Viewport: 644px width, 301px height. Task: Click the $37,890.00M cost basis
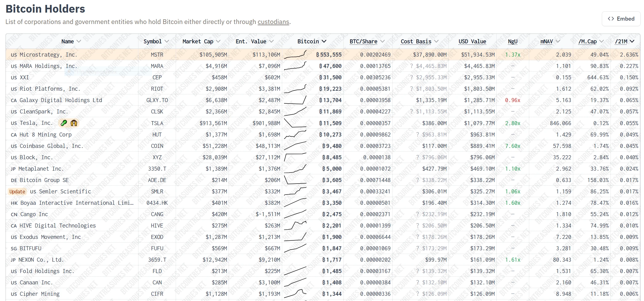[x=430, y=55]
